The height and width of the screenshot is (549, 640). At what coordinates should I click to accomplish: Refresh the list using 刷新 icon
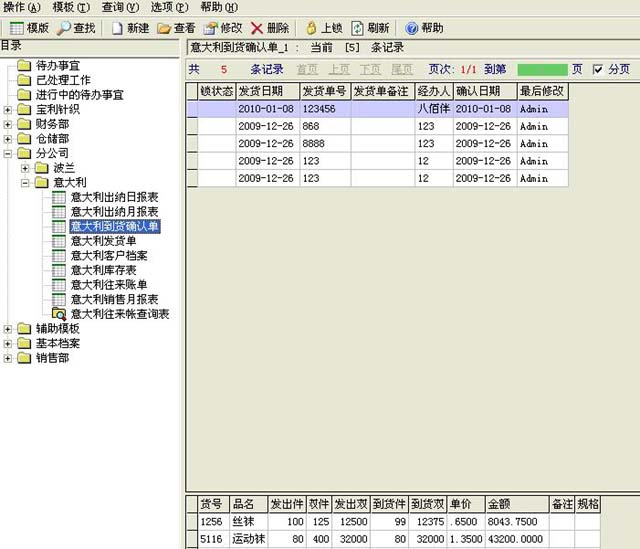pyautogui.click(x=370, y=28)
